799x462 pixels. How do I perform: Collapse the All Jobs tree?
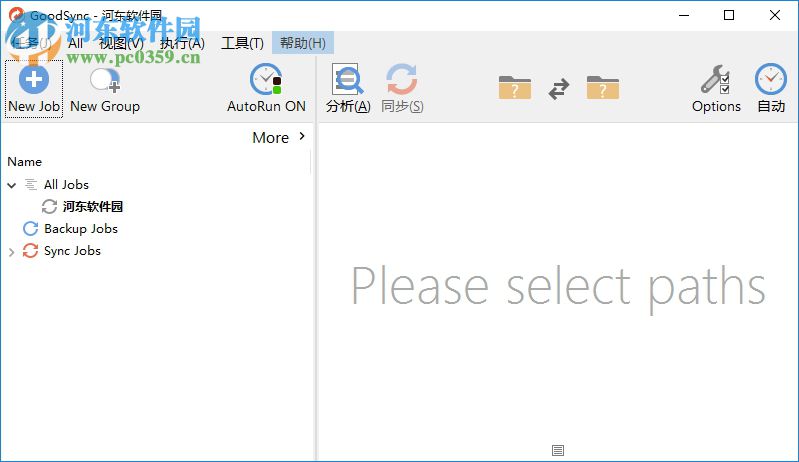[12, 185]
